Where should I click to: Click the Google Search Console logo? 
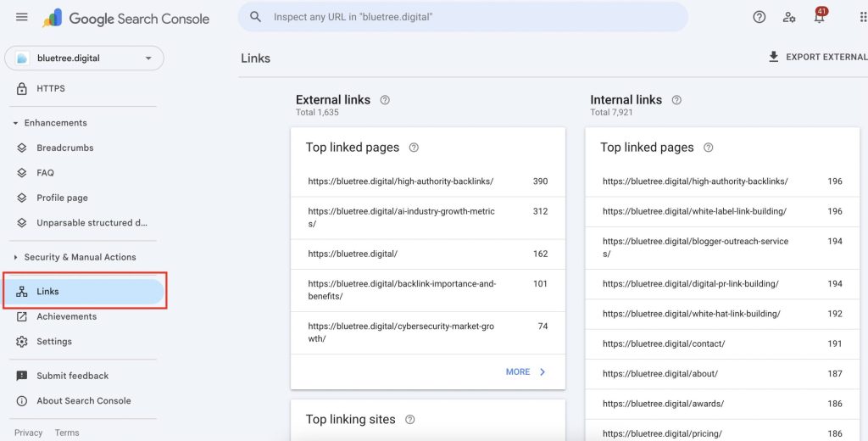pyautogui.click(x=126, y=19)
